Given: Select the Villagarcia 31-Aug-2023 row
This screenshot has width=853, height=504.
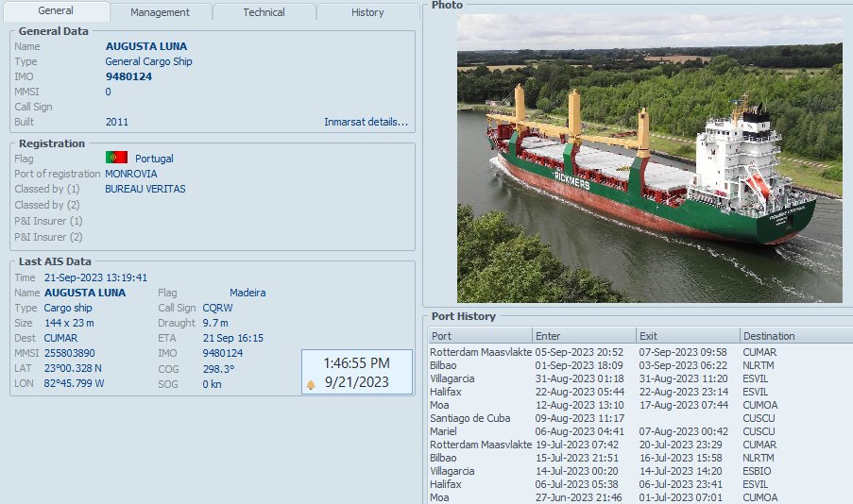Looking at the screenshot, I should (640, 378).
